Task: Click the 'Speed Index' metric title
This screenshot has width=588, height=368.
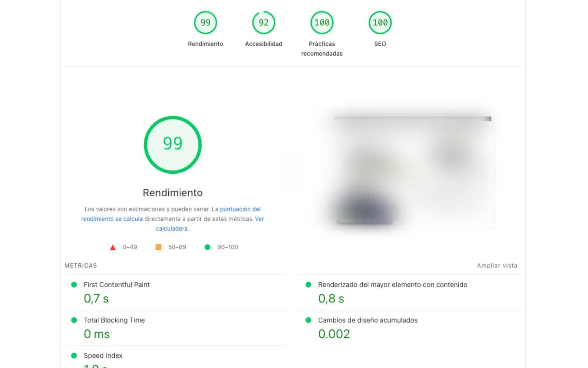Action: [x=103, y=356]
